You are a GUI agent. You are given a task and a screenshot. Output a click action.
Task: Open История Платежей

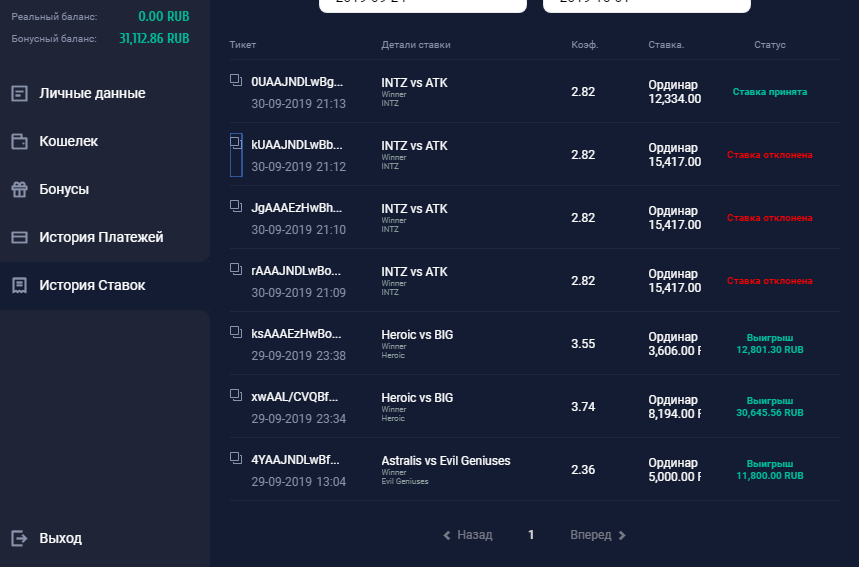point(101,237)
